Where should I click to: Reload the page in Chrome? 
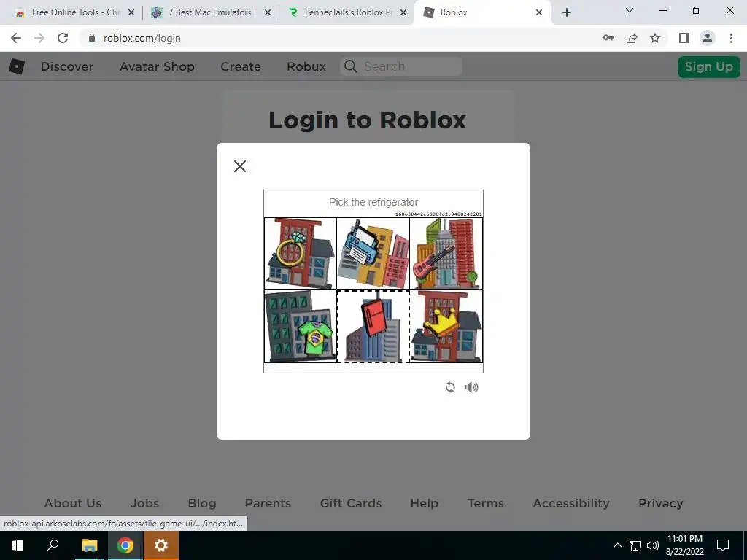tap(63, 38)
